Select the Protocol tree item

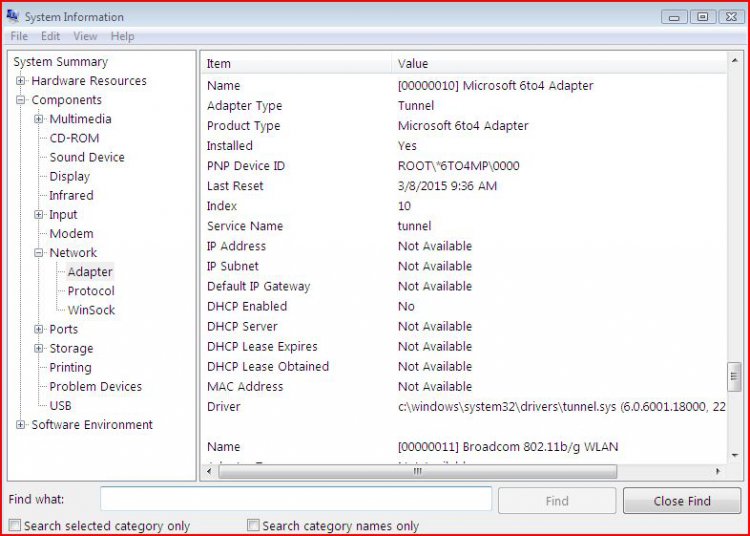pos(91,291)
